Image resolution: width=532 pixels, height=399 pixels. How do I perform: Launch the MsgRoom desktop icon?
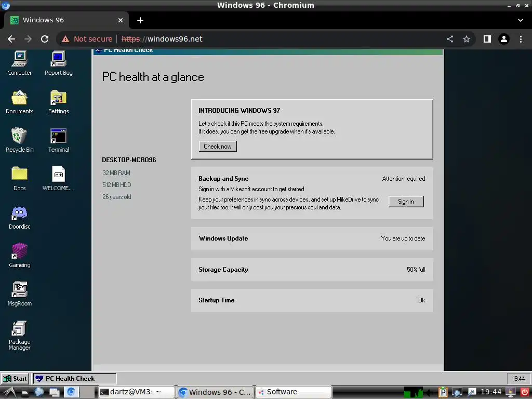pyautogui.click(x=19, y=294)
